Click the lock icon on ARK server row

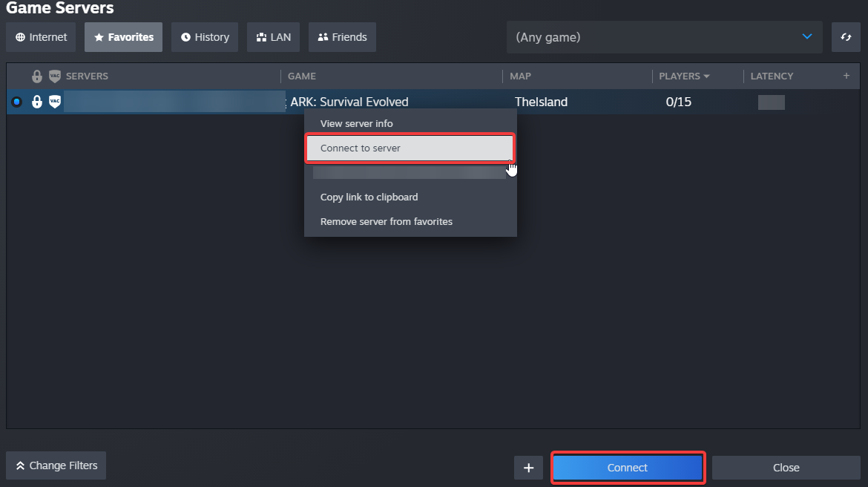tap(37, 102)
